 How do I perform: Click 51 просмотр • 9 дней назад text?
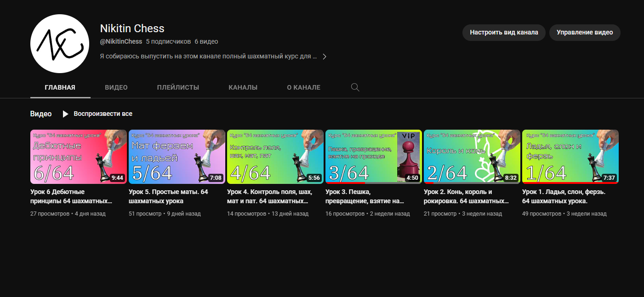click(165, 214)
